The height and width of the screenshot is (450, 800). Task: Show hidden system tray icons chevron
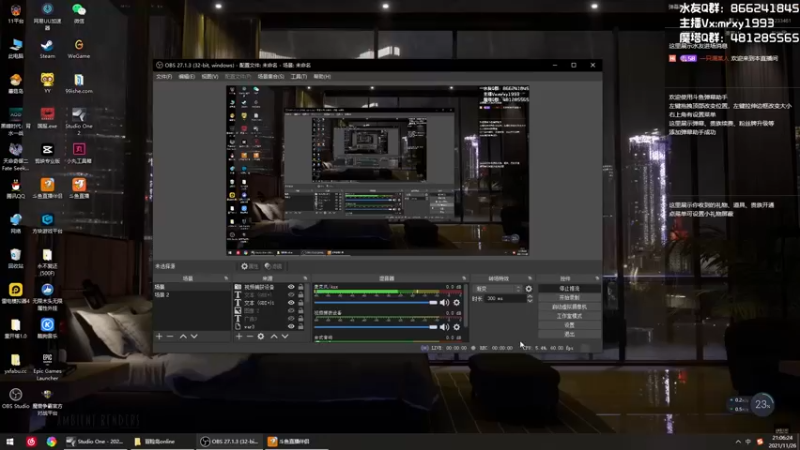pyautogui.click(x=738, y=442)
